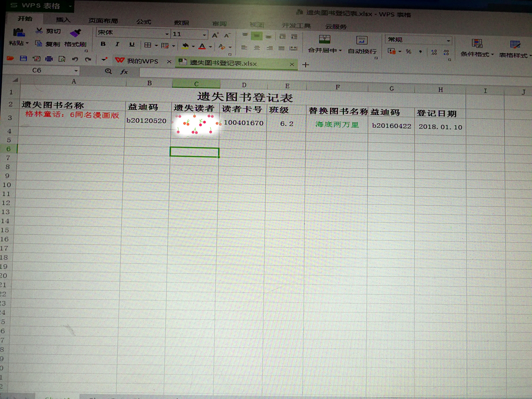The image size is (532, 399).
Task: Print the sheet with printer icon
Action: 49,59
